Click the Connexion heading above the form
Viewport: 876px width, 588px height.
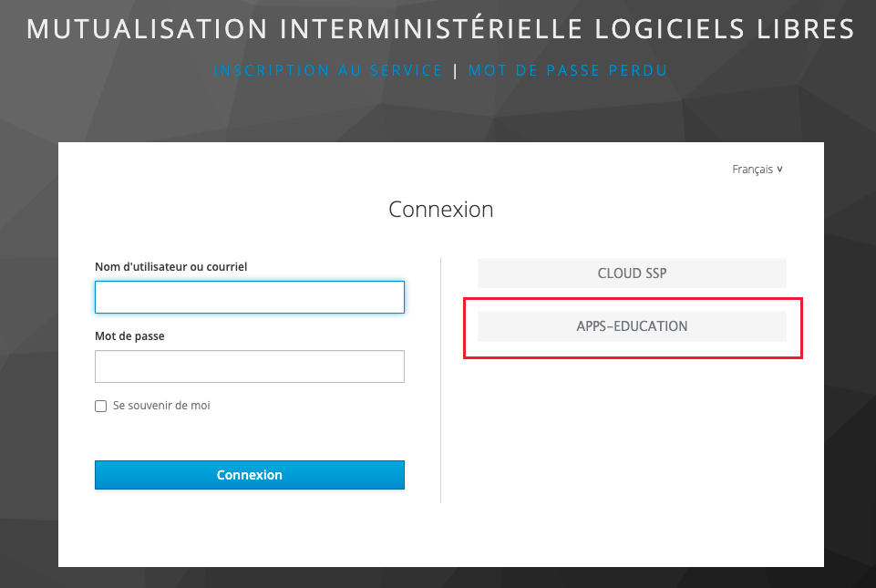[x=440, y=210]
